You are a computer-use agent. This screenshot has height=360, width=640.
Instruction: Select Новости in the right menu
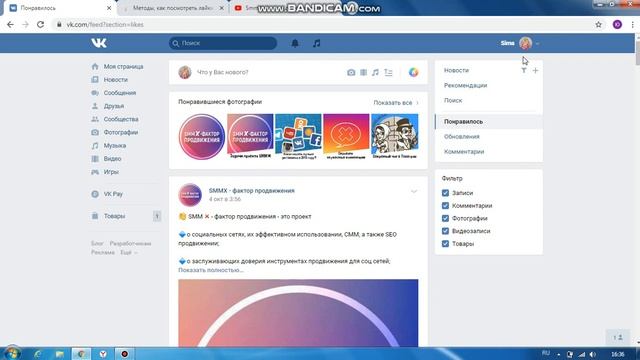[x=456, y=70]
